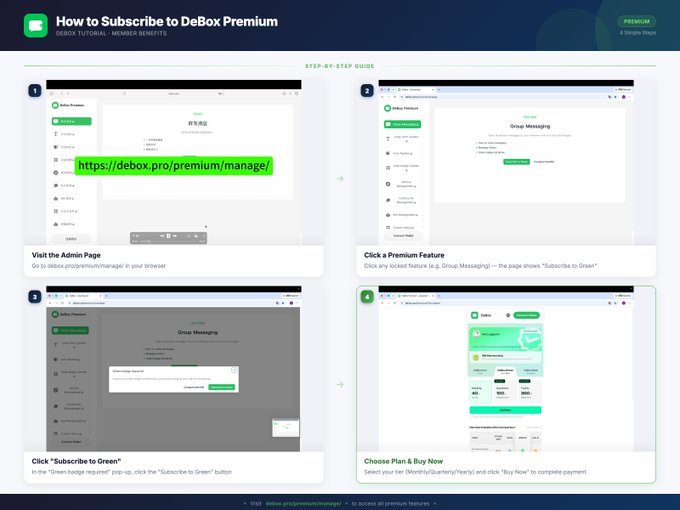Click the address bar in step 2 browser

pyautogui.click(x=503, y=97)
